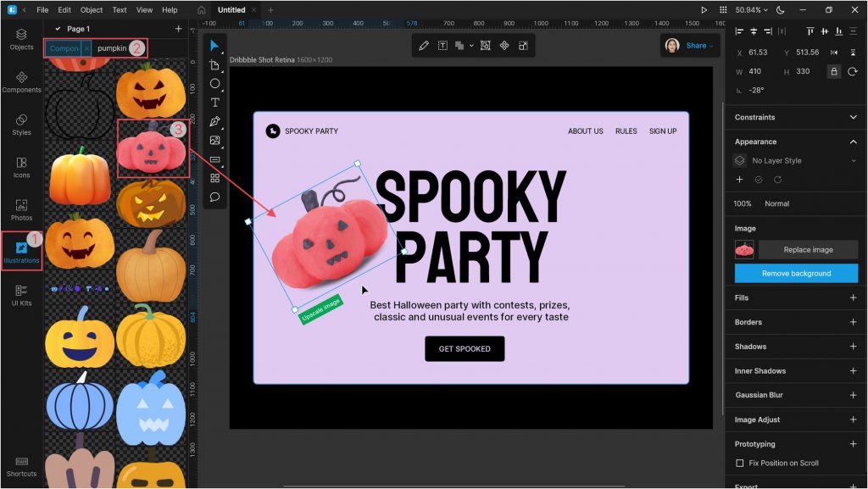Viewport: 868px width, 489px height.
Task: Open boolean operations dropdown arrow
Action: click(x=471, y=46)
